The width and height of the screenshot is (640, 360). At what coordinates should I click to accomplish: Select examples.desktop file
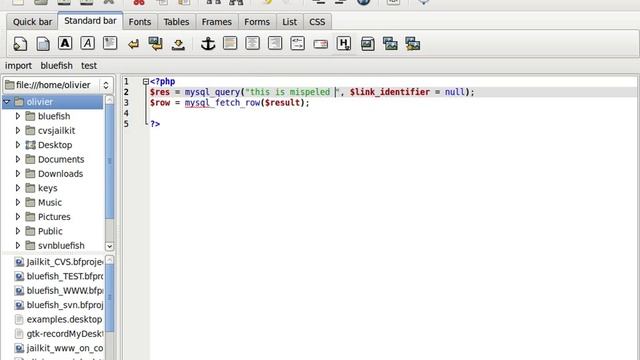pos(58,319)
